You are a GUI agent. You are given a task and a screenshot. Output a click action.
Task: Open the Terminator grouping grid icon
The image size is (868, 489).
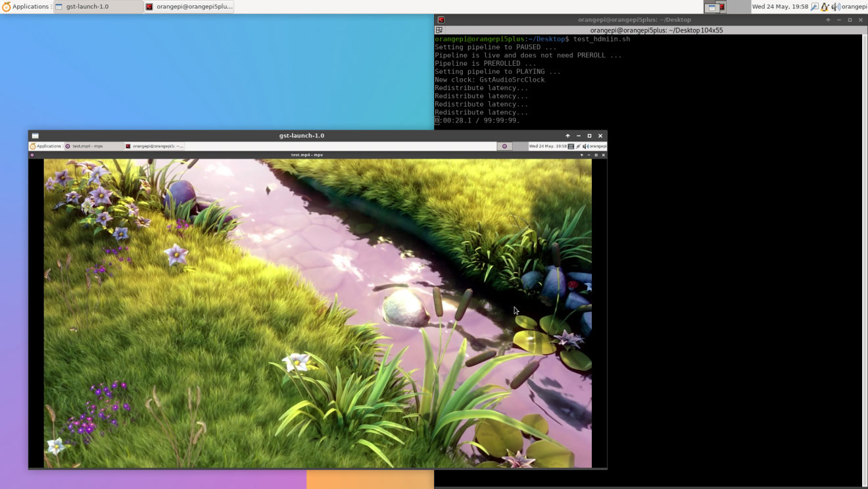439,30
